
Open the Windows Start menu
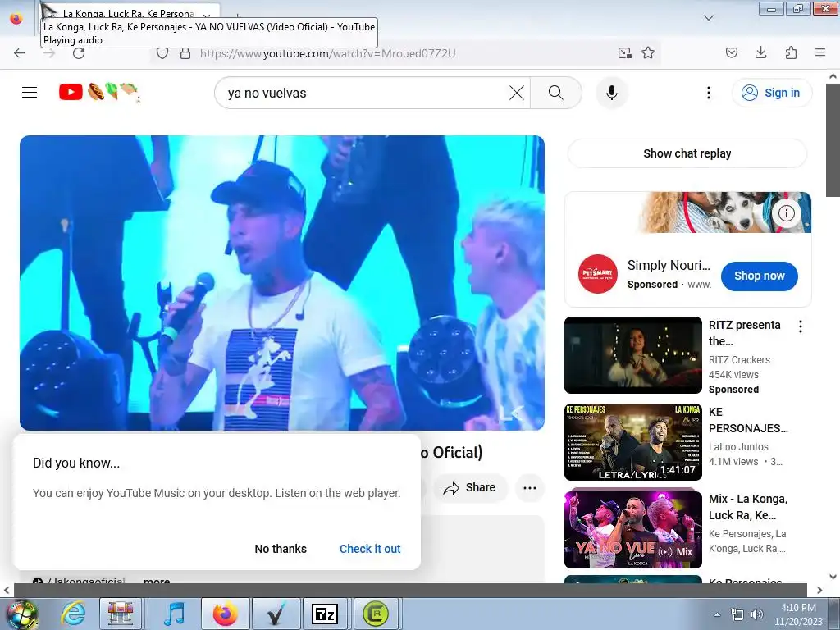[21, 614]
